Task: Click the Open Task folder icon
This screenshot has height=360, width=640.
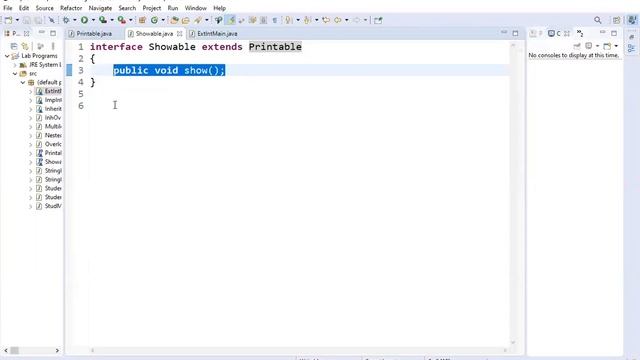Action: [186, 20]
